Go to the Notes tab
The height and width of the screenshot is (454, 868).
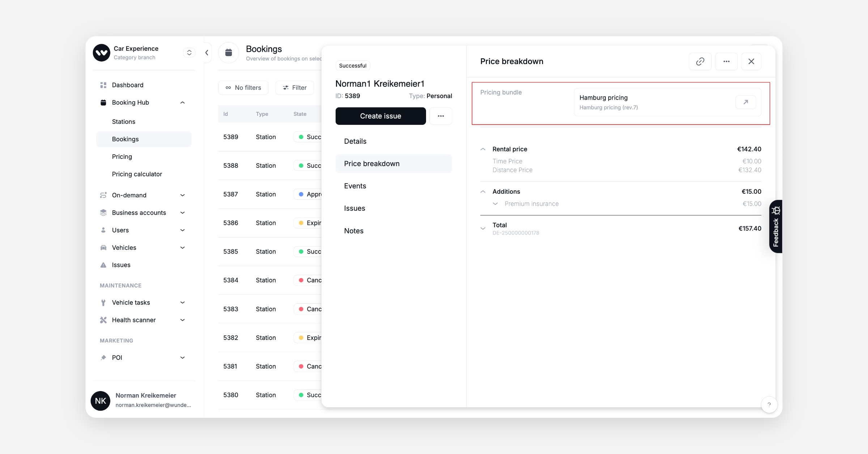(x=353, y=231)
